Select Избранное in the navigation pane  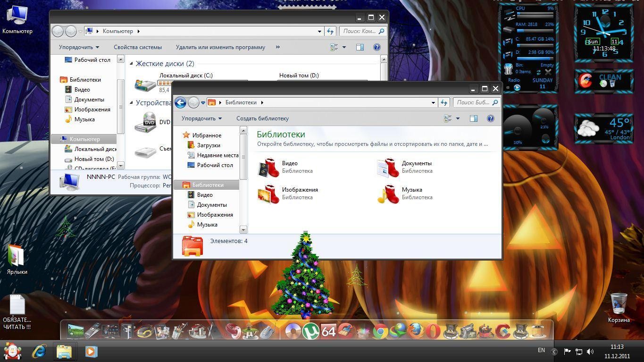pyautogui.click(x=207, y=135)
